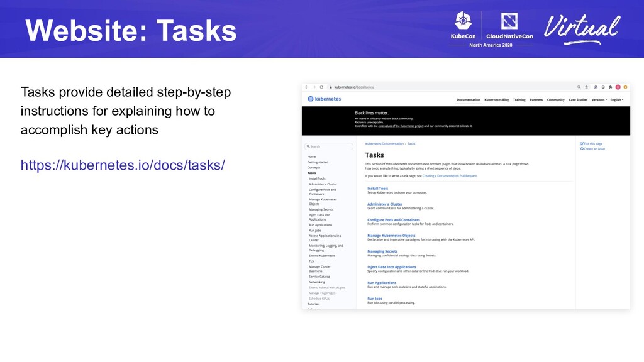
Task: Open the browser extensions puzzle icon
Action: click(x=610, y=87)
